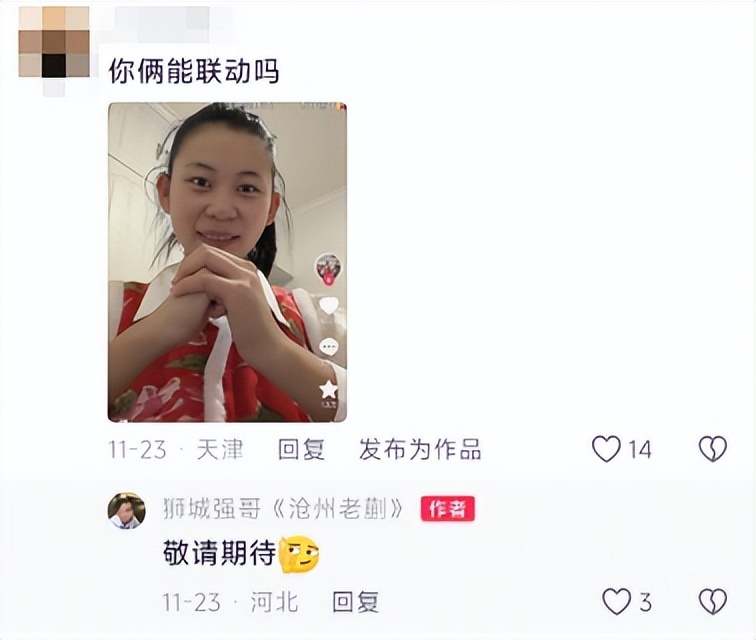The width and height of the screenshot is (756, 640).
Task: Click the thinking emoji in the reply
Action: click(299, 554)
